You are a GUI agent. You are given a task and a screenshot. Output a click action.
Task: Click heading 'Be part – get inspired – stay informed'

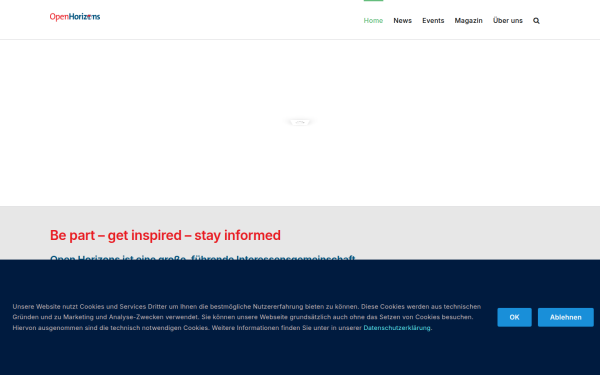[165, 235]
